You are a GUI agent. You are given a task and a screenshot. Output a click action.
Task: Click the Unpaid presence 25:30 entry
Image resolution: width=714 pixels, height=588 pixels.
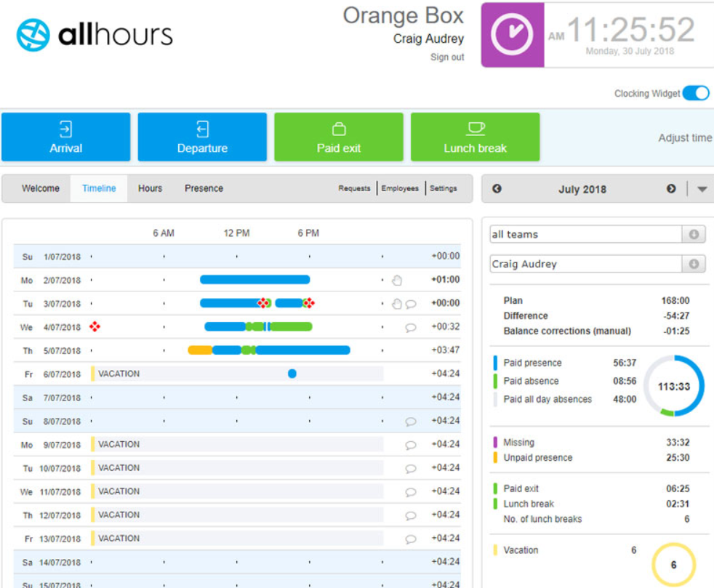592,458
